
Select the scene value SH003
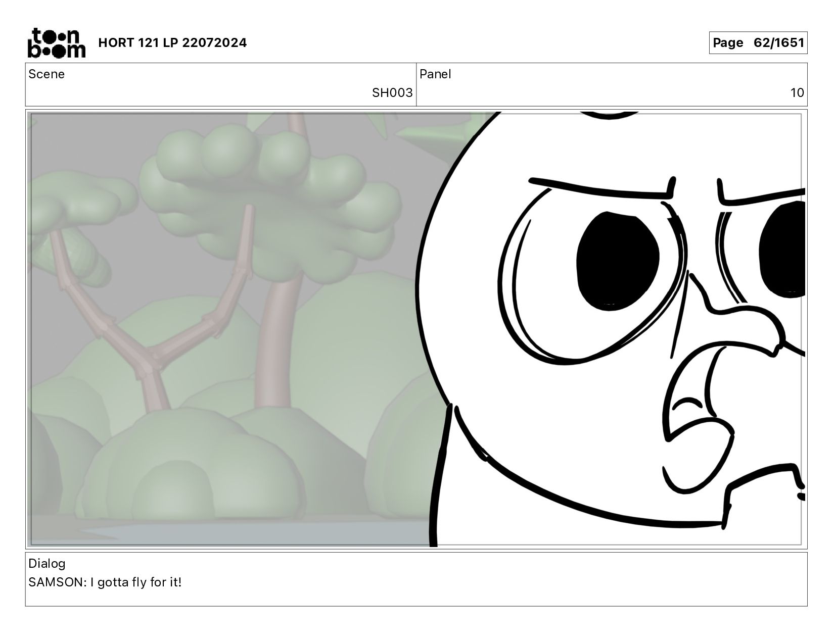pos(392,93)
